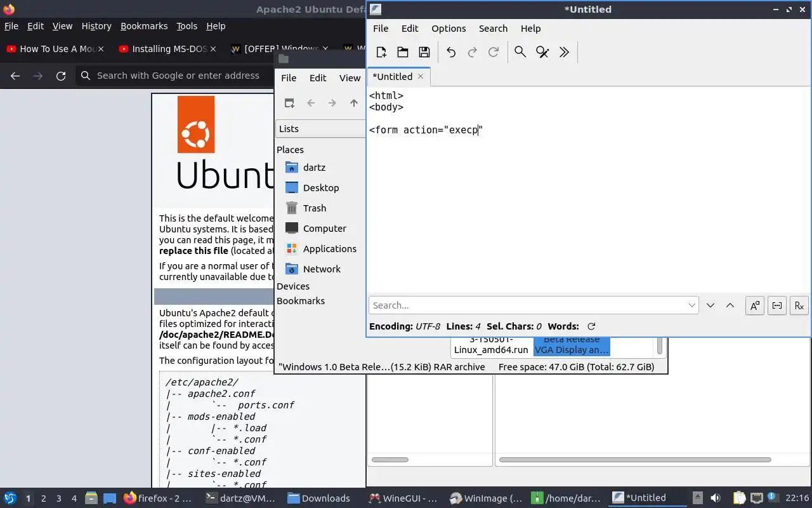This screenshot has width=812, height=508.
Task: Open the Lists side pane dropdown
Action: click(x=321, y=128)
